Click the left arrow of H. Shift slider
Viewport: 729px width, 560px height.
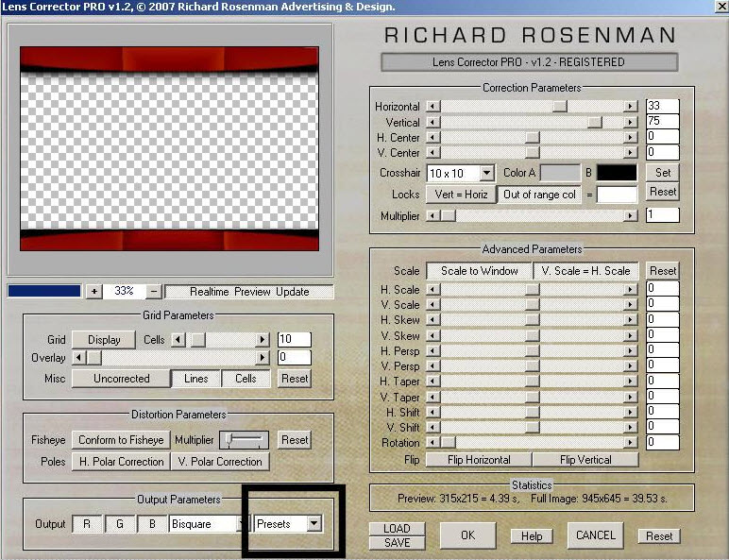click(432, 412)
